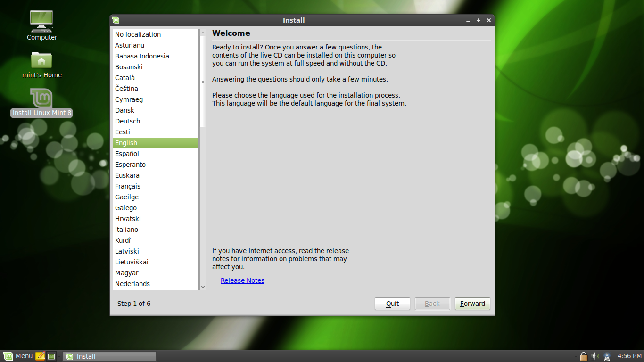644x362 pixels.
Task: Click the Mint logo in the Install title bar
Action: click(x=116, y=20)
